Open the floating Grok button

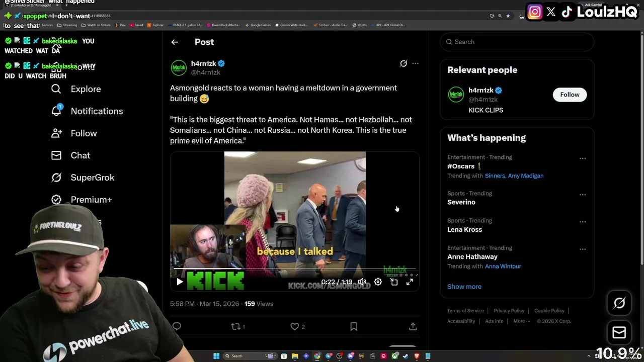point(619,303)
